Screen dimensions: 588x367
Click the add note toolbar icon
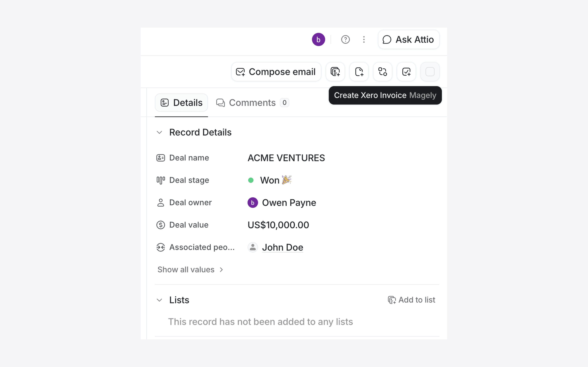[359, 72]
